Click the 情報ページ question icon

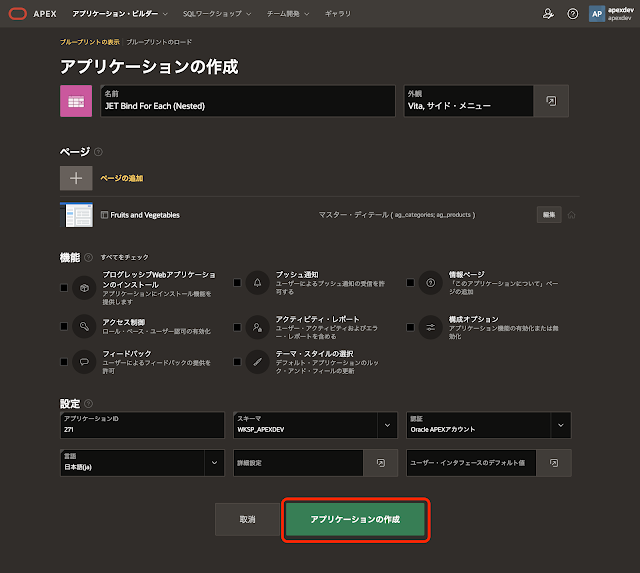click(x=431, y=282)
